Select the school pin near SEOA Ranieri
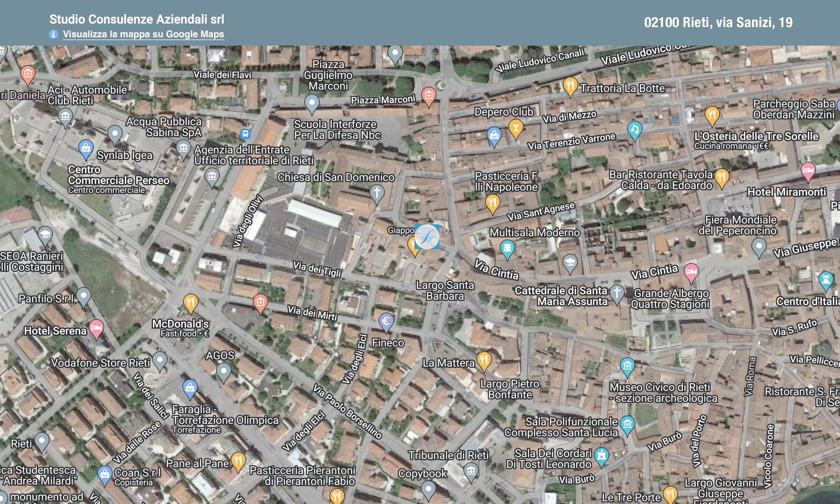 tap(45, 236)
